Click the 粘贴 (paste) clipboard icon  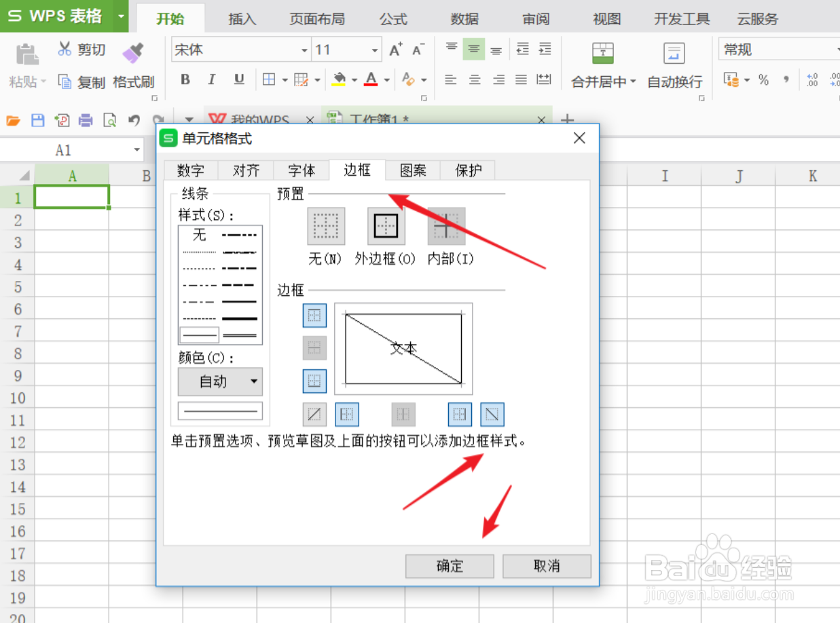pos(27,54)
